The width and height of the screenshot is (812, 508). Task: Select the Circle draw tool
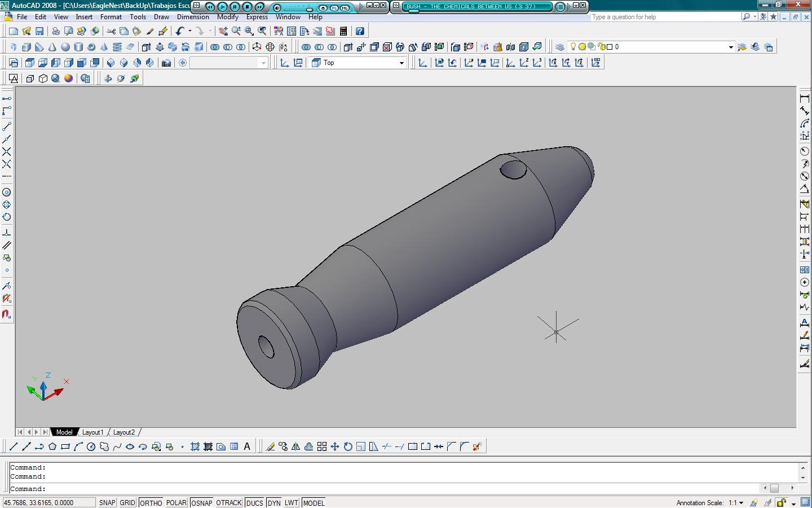coord(91,446)
